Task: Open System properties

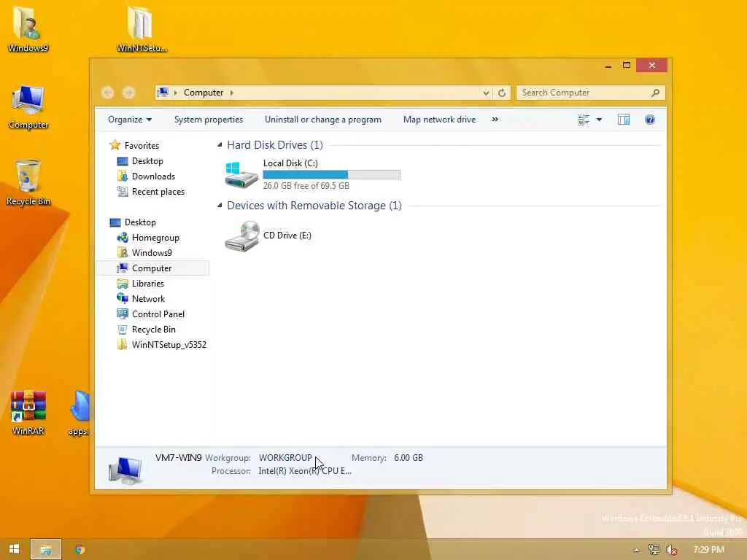Action: point(208,120)
